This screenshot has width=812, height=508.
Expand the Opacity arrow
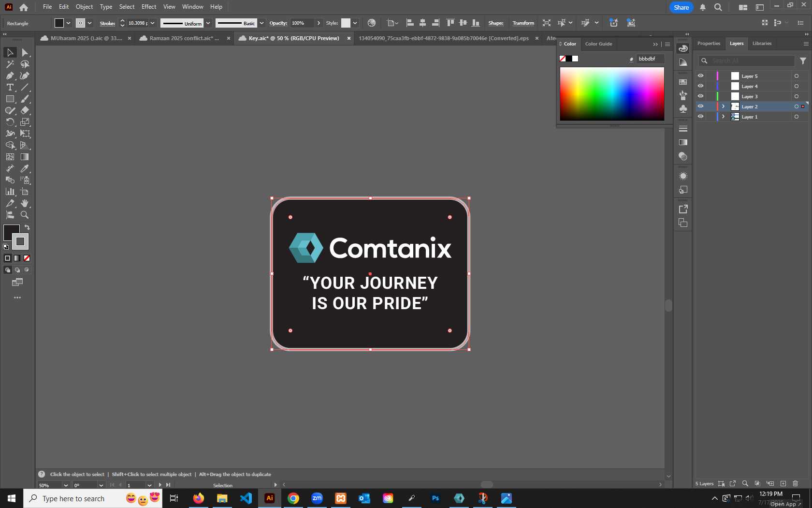[319, 23]
